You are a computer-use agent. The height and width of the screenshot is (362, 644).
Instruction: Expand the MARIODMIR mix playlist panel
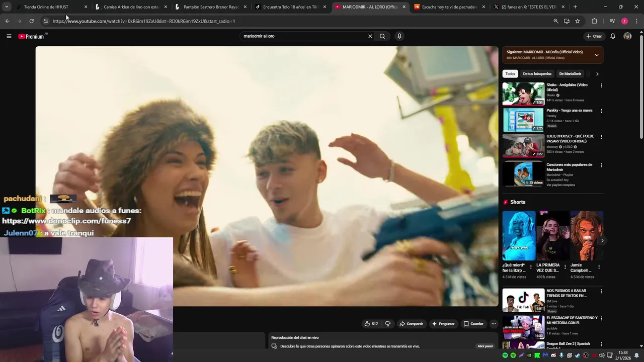597,55
